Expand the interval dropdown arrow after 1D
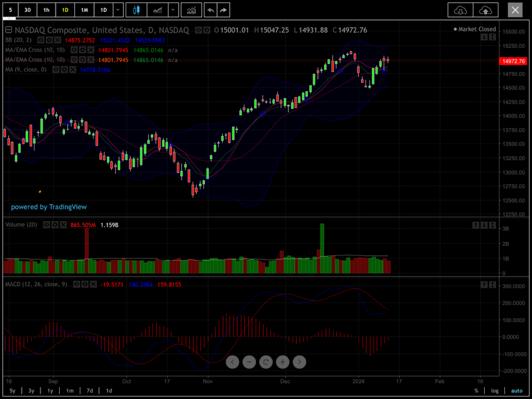Screen dimensions: 532x399 pyautogui.click(x=118, y=10)
